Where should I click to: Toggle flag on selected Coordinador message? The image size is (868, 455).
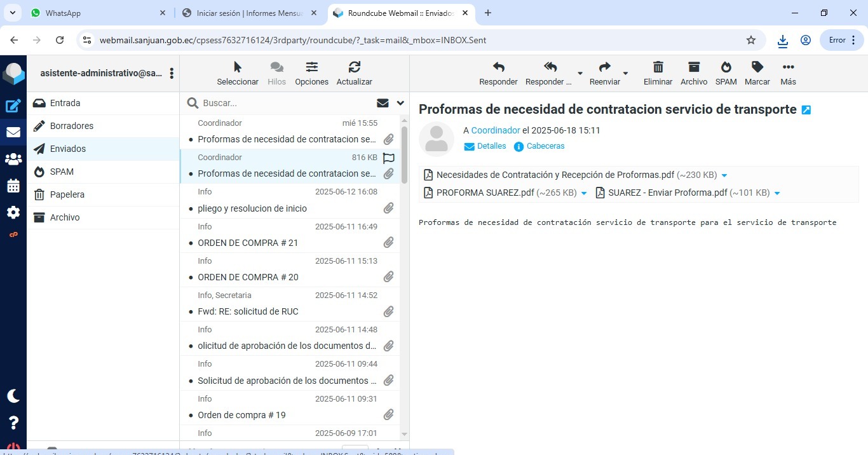[x=389, y=158]
